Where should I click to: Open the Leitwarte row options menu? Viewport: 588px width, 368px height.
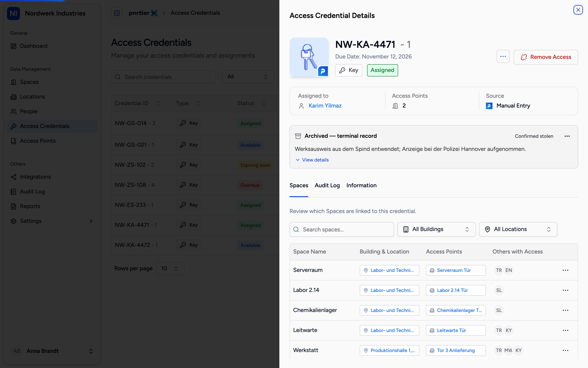pyautogui.click(x=565, y=331)
